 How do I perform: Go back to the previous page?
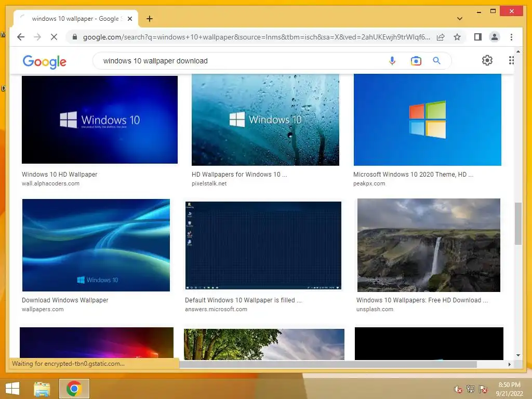[21, 37]
